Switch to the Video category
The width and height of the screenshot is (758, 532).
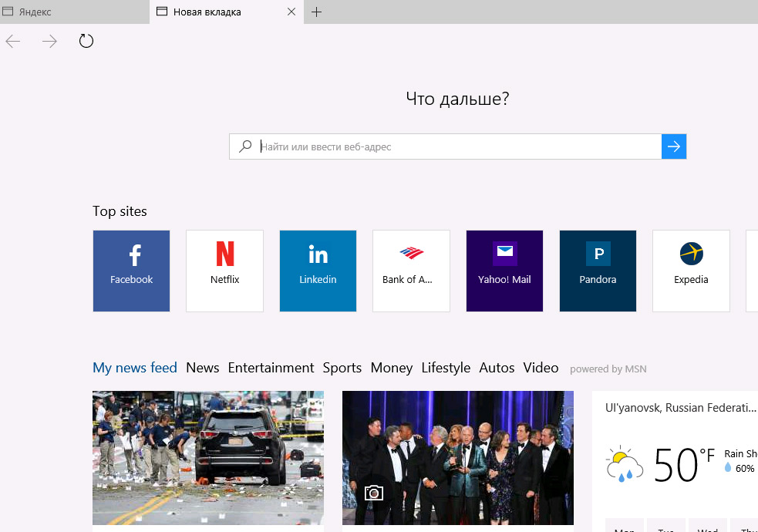(x=541, y=369)
